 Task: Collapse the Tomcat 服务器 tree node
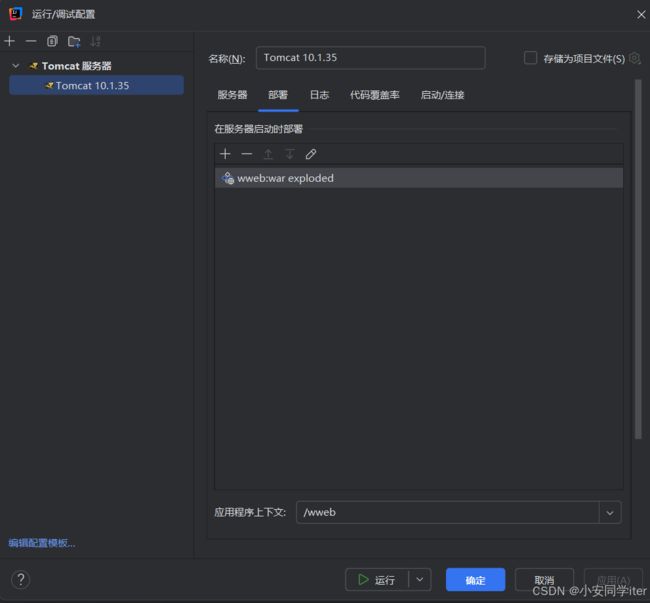(16, 65)
